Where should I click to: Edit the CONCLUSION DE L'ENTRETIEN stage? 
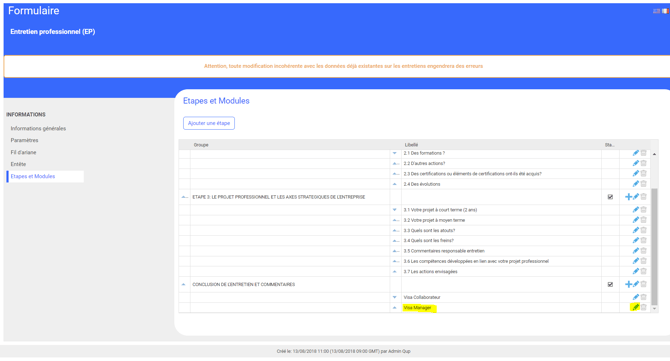pyautogui.click(x=636, y=285)
